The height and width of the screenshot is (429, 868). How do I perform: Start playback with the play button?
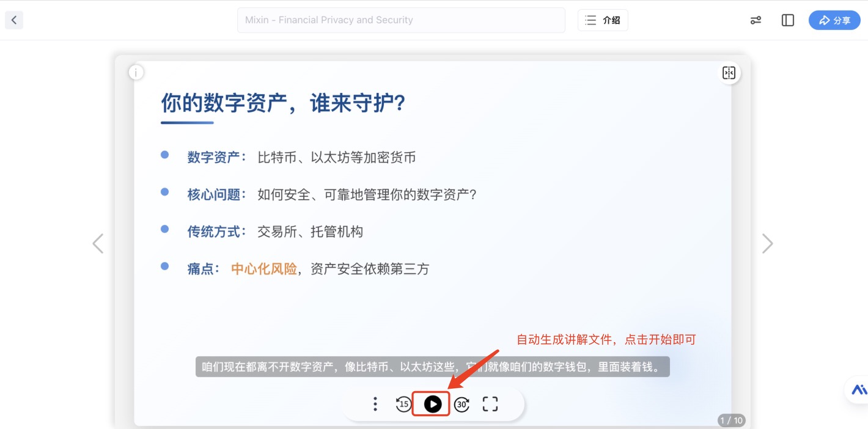[x=432, y=404]
